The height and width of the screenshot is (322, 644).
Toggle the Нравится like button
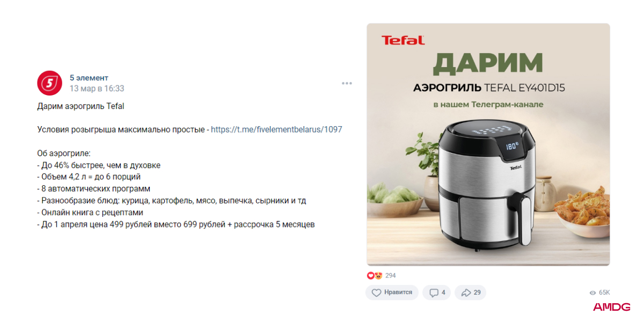click(x=392, y=292)
